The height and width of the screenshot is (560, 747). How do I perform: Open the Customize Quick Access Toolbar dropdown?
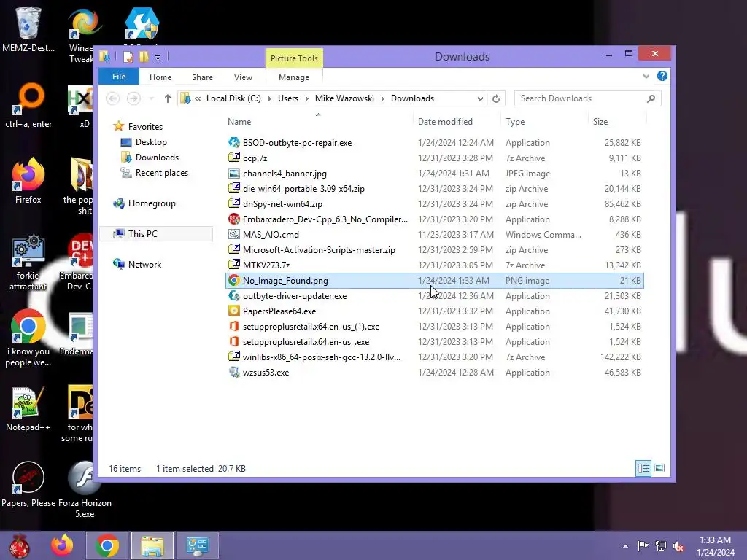click(x=158, y=58)
